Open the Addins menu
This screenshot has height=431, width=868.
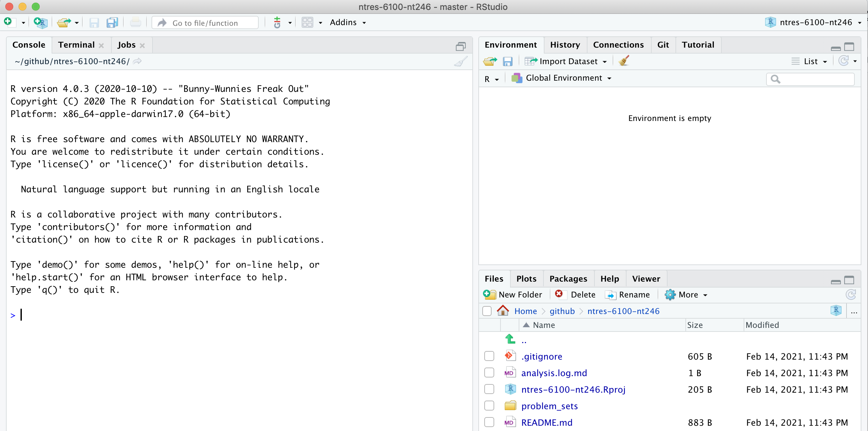coord(348,22)
